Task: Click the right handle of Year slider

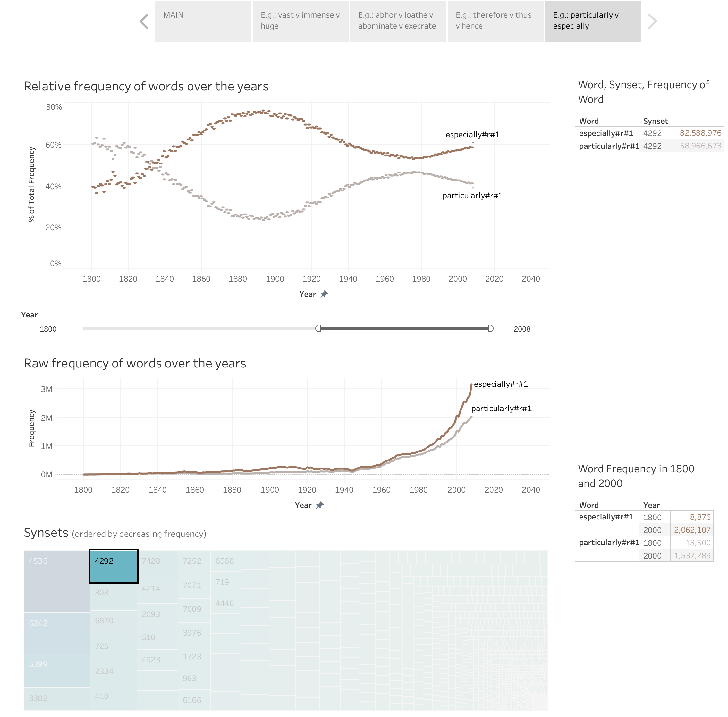Action: 490,328
